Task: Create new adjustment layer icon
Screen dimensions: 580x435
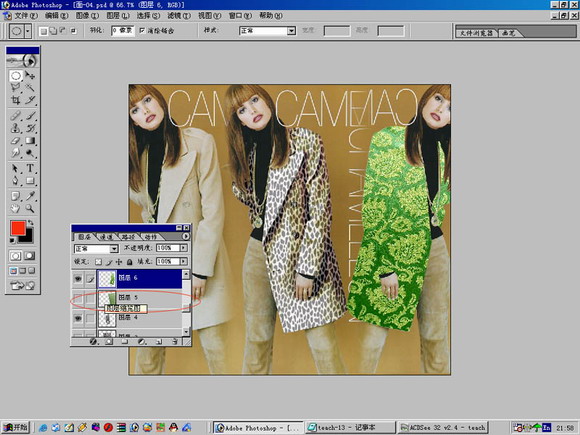Action: pos(141,342)
